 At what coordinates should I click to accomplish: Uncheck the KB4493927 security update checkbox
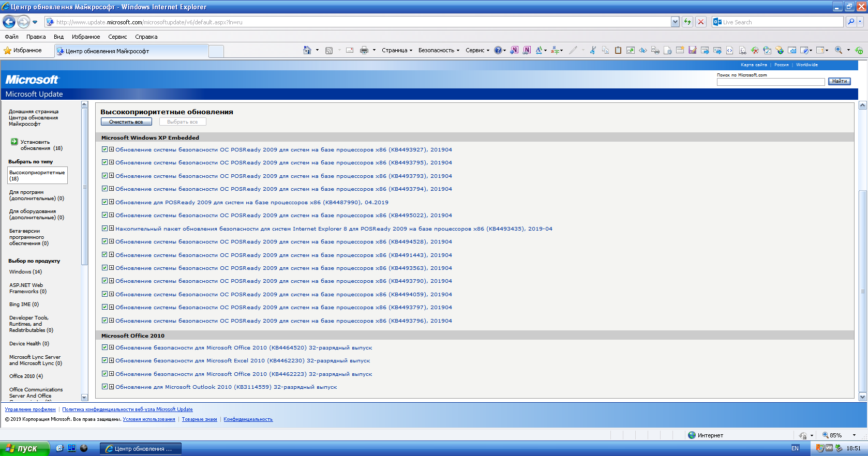[x=104, y=149]
